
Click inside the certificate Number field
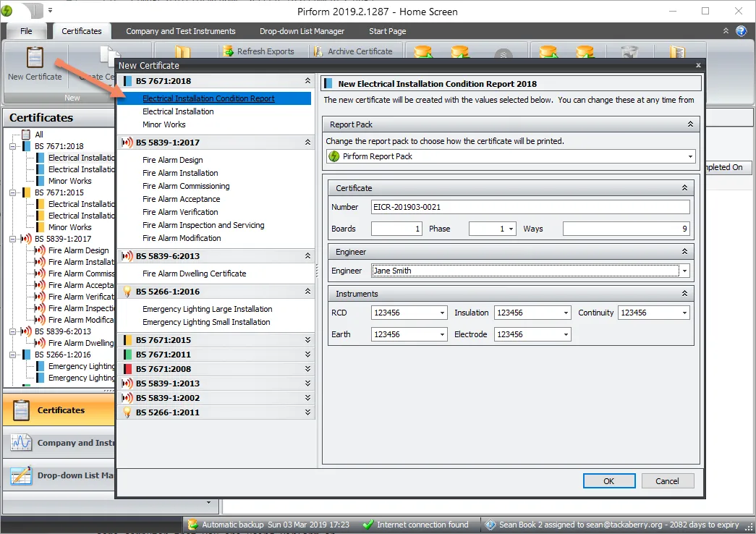click(506, 207)
